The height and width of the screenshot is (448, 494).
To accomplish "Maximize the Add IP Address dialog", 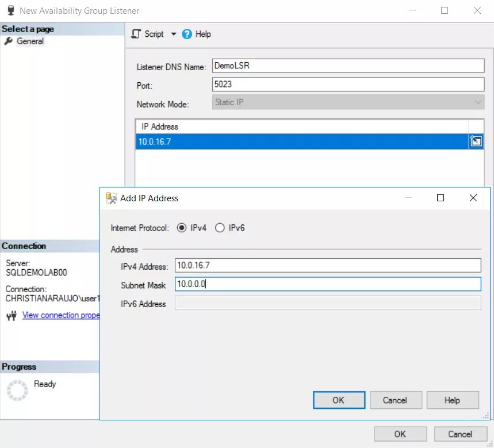I will point(441,198).
